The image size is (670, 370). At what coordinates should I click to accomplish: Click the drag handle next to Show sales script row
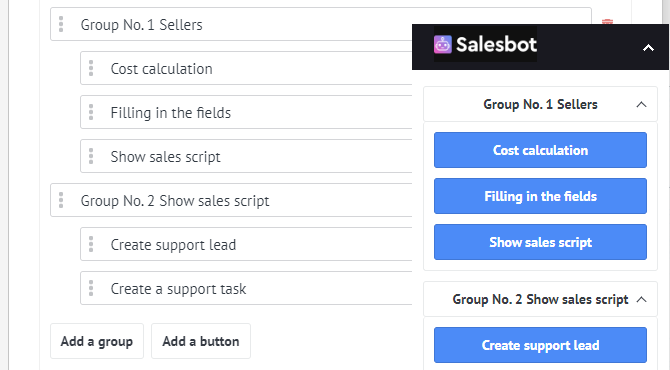(91, 156)
